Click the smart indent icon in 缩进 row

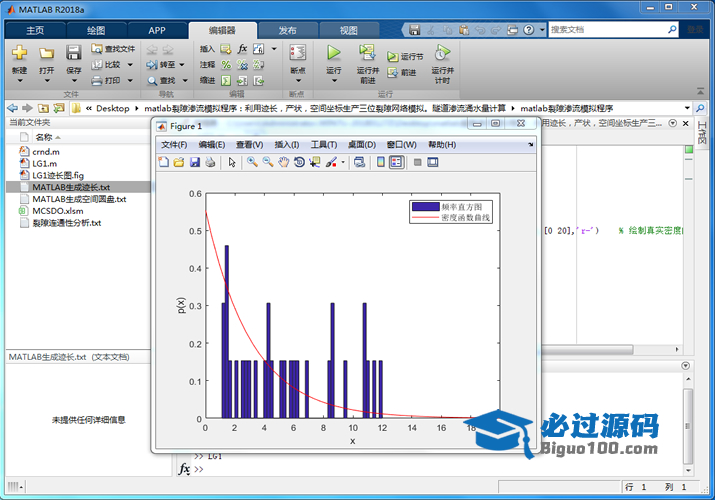tap(226, 81)
